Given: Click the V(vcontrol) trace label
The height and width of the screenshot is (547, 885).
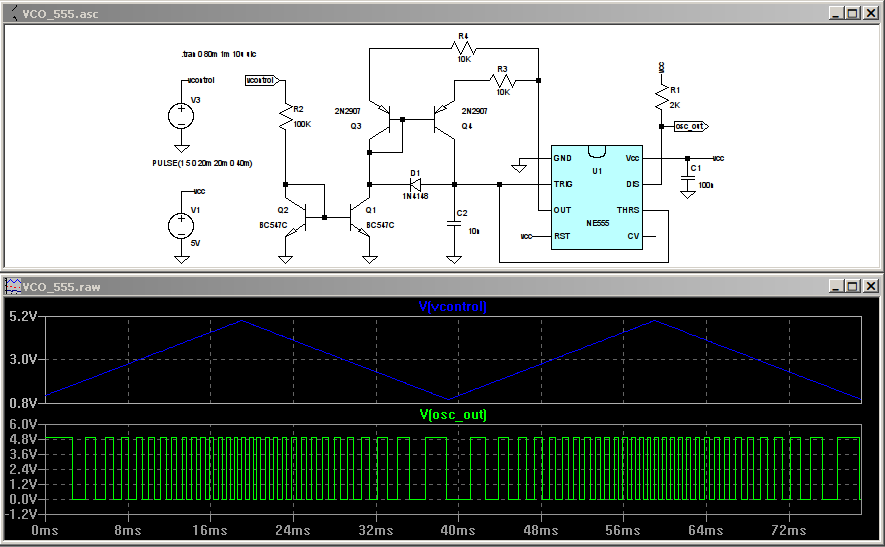Looking at the screenshot, I should pyautogui.click(x=453, y=307).
